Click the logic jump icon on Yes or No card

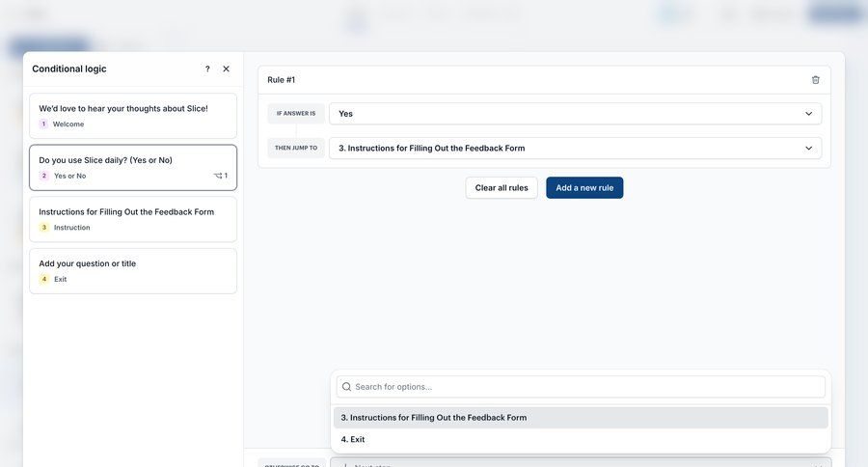(220, 176)
